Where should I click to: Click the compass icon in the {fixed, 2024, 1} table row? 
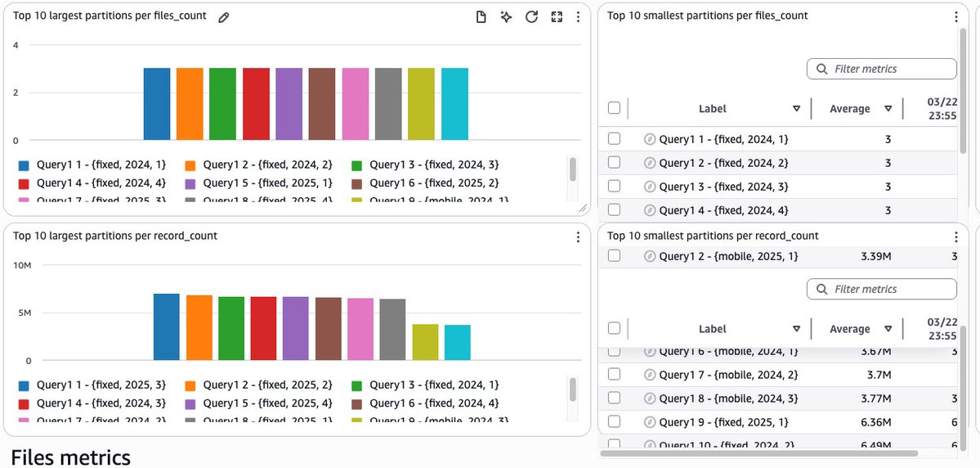649,139
